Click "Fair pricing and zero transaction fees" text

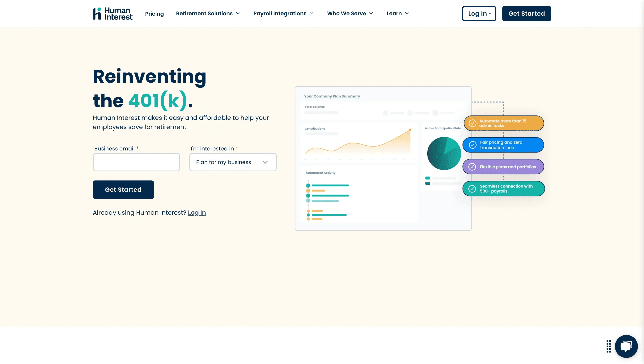501,145
